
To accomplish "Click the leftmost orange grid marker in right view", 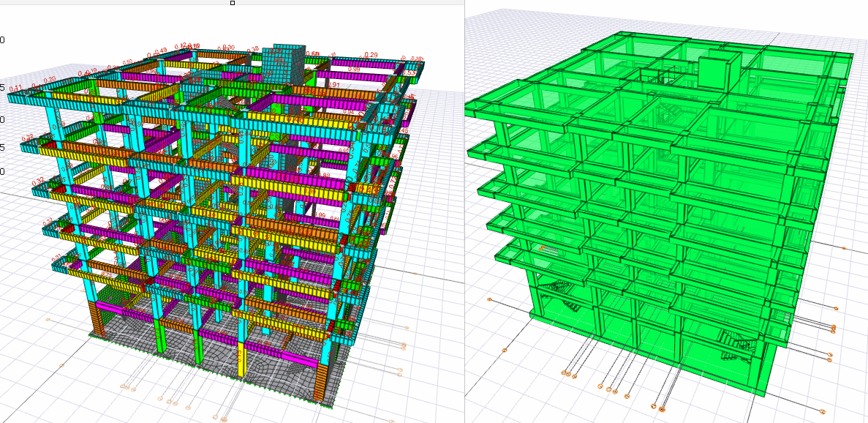I will tap(489, 299).
